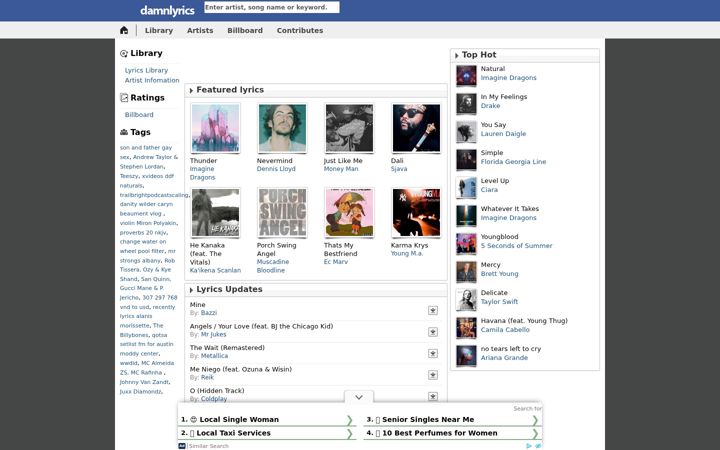Open artist link Young M.a.
This screenshot has height=450, width=720.
click(407, 253)
